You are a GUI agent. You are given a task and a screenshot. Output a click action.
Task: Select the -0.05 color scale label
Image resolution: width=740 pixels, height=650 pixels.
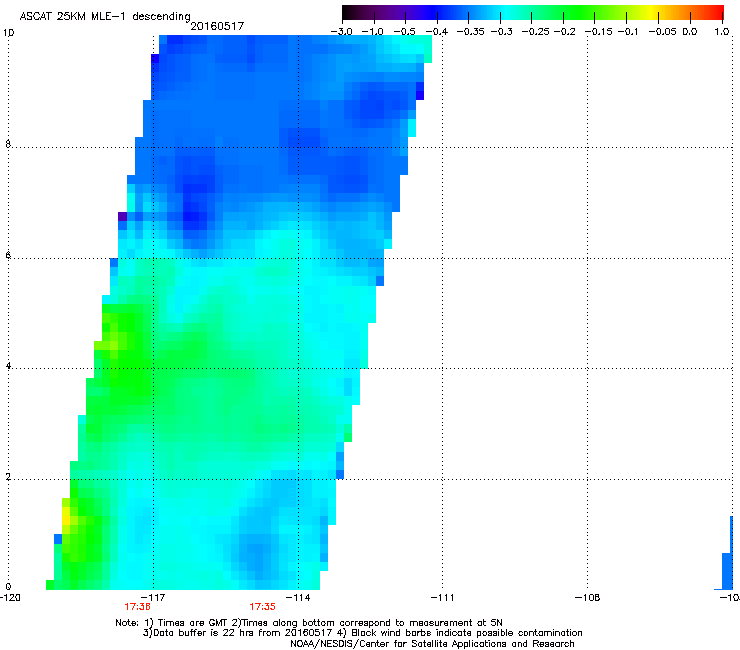coord(663,32)
